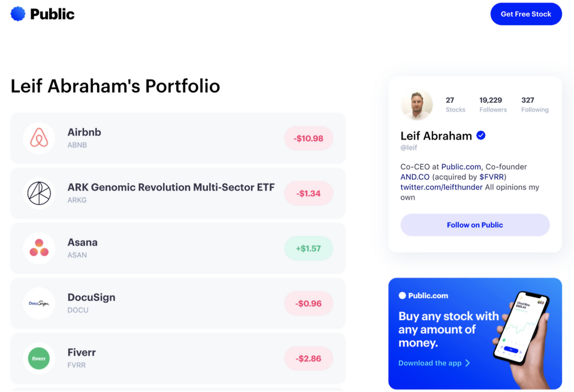Open the $FVRR ticker link

click(x=491, y=177)
